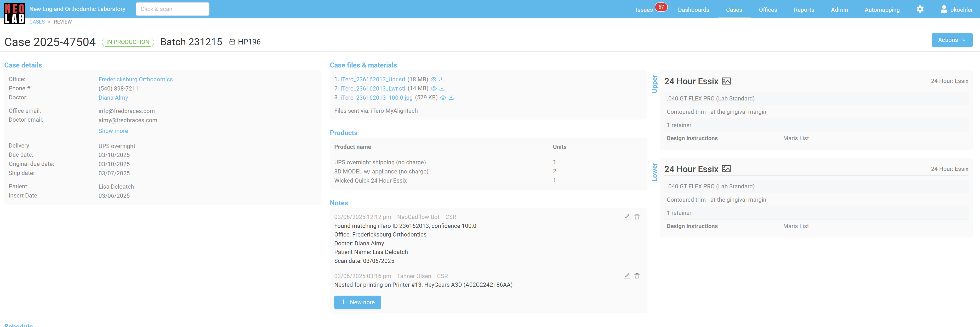Download the iTero 100.0.jpg file
Screen dimensions: 980x327
[451, 98]
